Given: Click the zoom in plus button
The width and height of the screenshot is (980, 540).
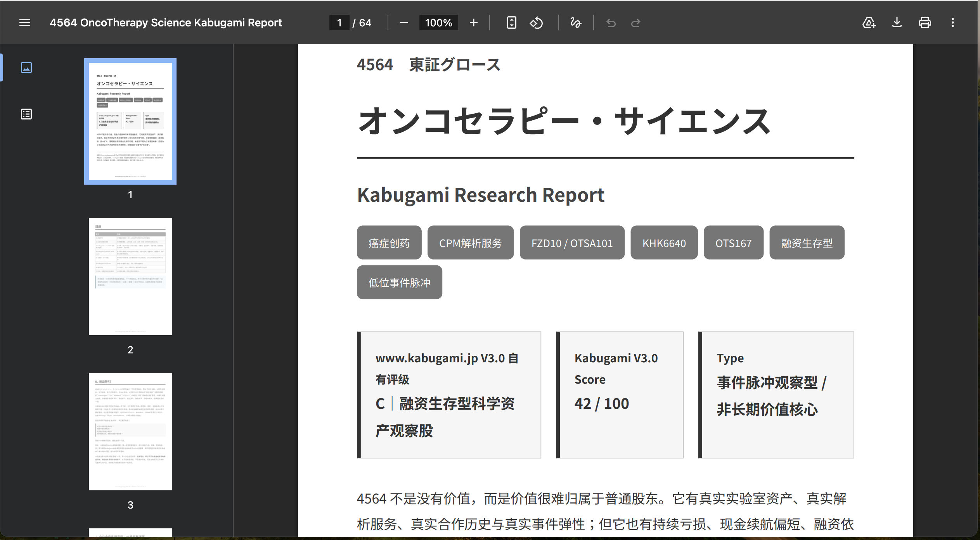Looking at the screenshot, I should pos(473,22).
